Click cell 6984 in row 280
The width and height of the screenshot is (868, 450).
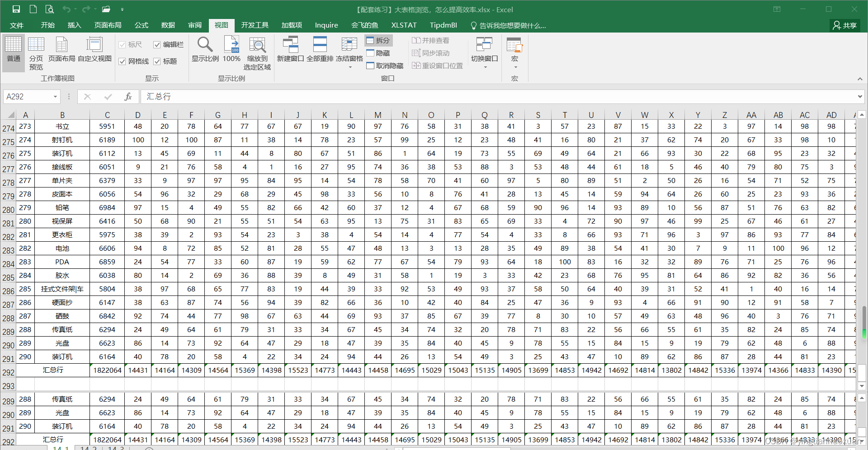[107, 207]
